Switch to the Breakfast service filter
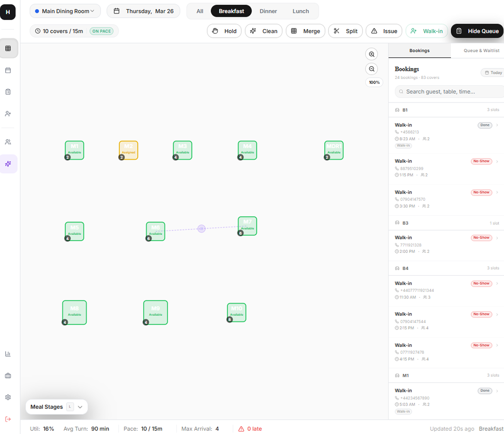504x434 pixels. click(x=231, y=11)
